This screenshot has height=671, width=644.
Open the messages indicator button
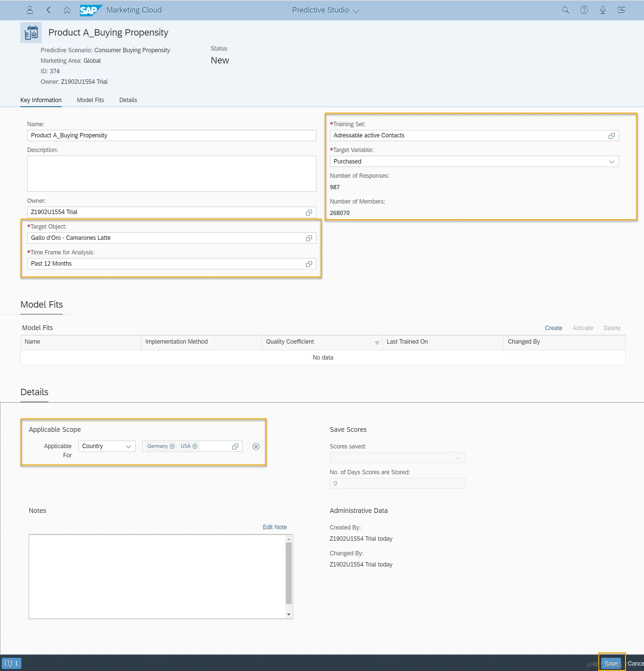click(x=11, y=663)
